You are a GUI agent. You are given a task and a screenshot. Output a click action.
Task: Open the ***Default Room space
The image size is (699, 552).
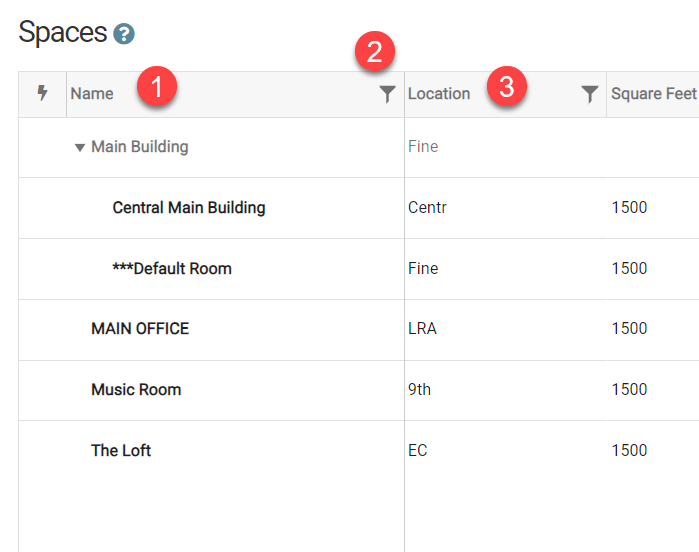point(172,268)
